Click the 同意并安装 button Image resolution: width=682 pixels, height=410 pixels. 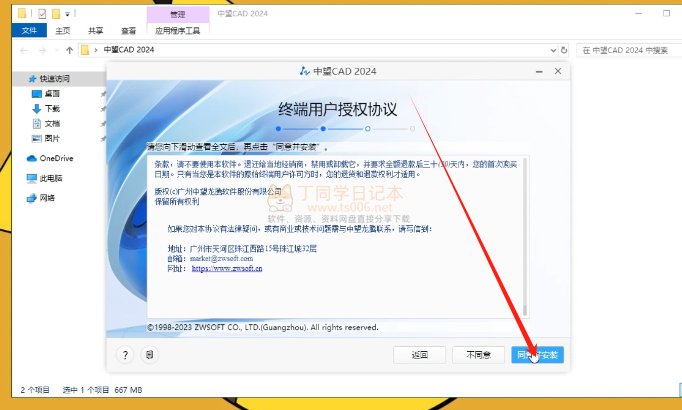click(x=538, y=355)
